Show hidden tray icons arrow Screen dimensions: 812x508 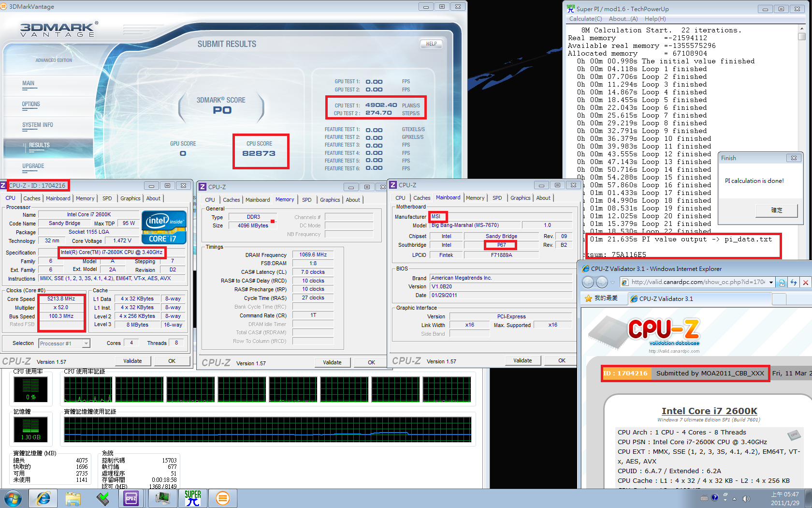735,499
